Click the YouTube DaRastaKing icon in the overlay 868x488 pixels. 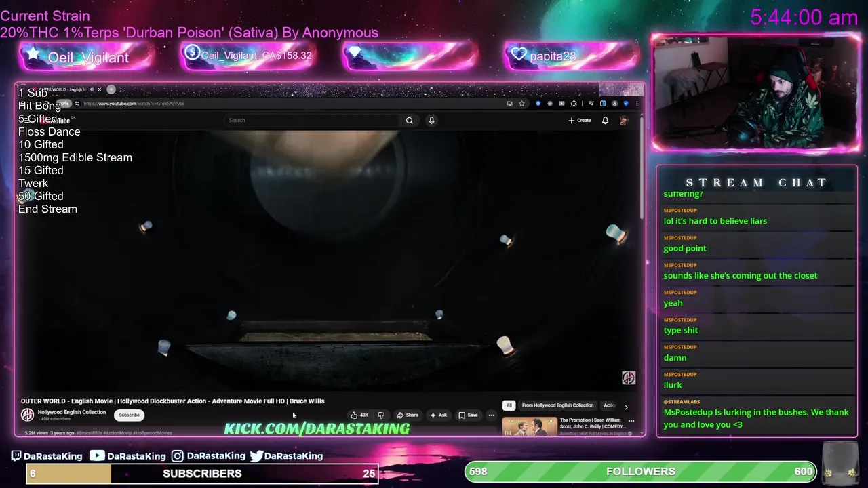(97, 456)
